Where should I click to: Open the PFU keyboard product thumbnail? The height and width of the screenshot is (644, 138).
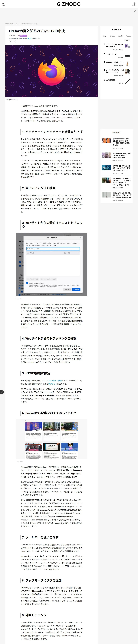pos(127,55)
